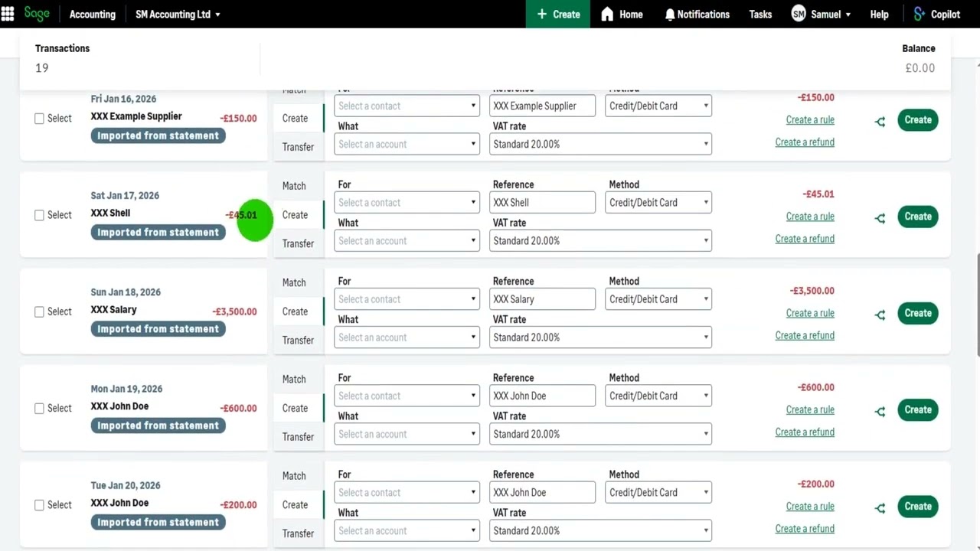The width and height of the screenshot is (980, 551).
Task: Open contact dropdown for XXX Shell
Action: click(x=407, y=202)
